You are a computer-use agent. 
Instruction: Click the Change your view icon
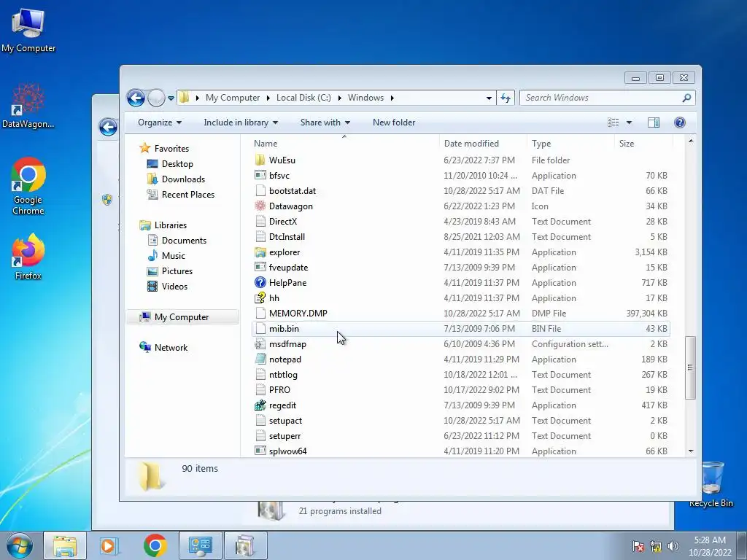(613, 122)
